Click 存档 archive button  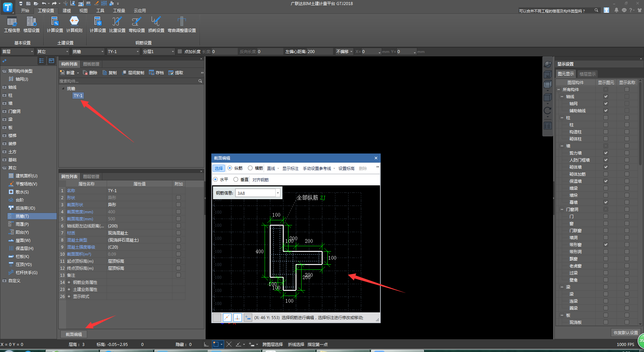point(156,73)
